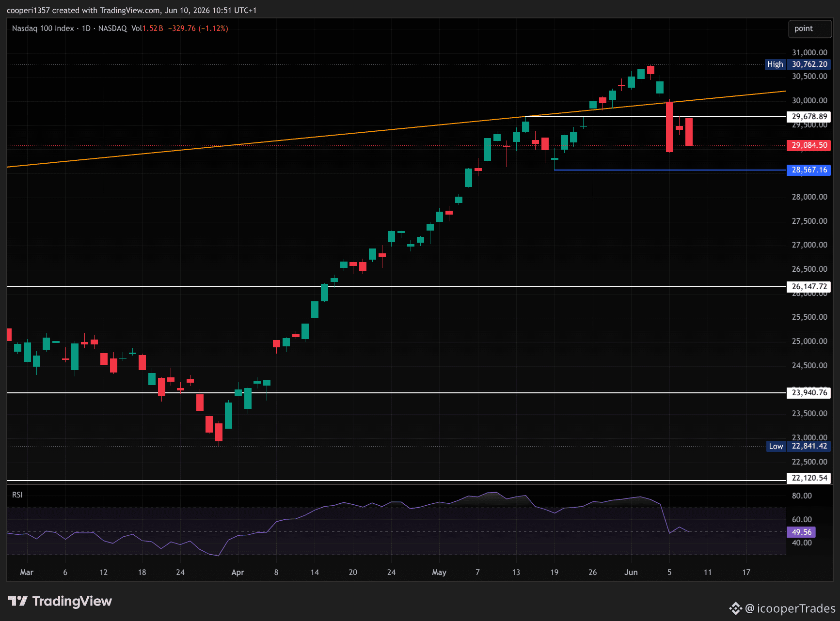Image resolution: width=840 pixels, height=621 pixels.
Task: Click the horizontal line label 23,940.76
Action: click(809, 393)
